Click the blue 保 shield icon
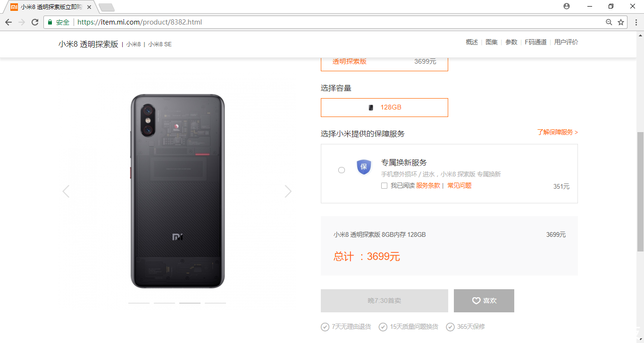Viewport: 644px width, 343px height. pyautogui.click(x=364, y=167)
